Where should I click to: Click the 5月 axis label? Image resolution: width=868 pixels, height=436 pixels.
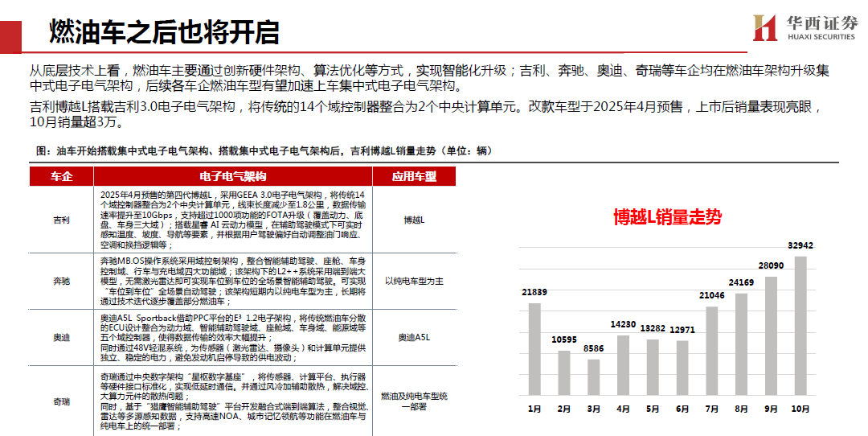point(653,409)
